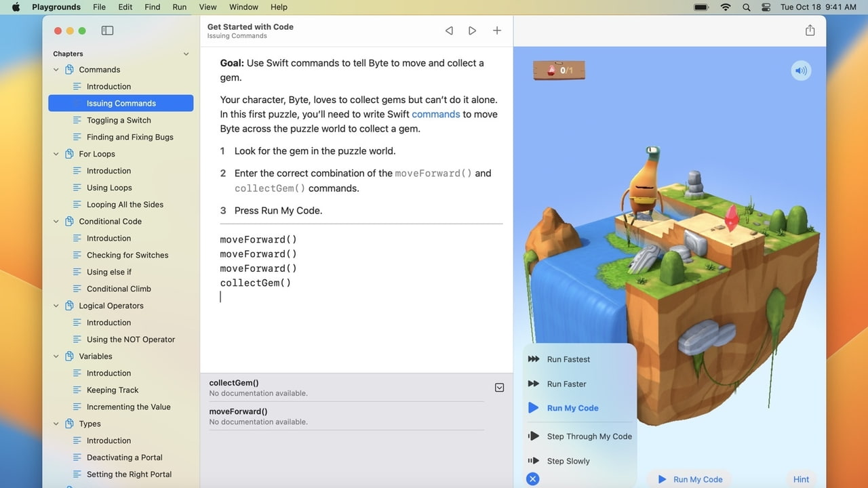Mute sound with the speaker icon
Viewport: 868px width, 488px height.
pos(801,70)
